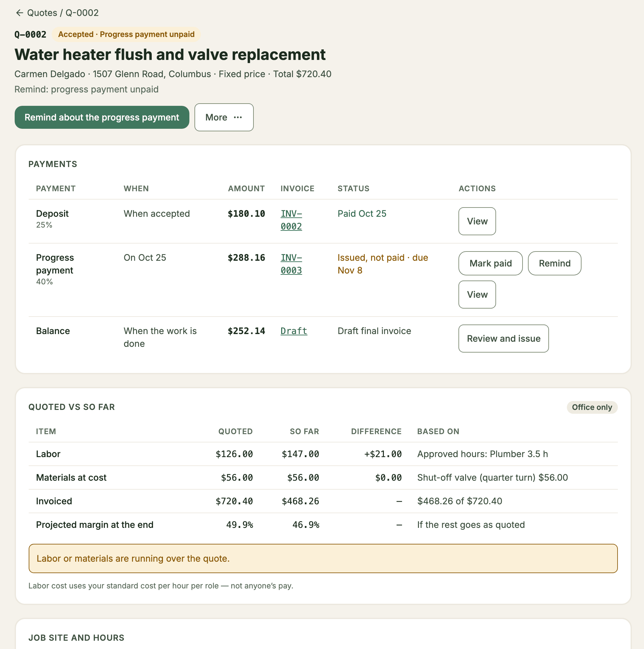The height and width of the screenshot is (649, 644).
Task: Open the Draft invoice link
Action: [294, 331]
